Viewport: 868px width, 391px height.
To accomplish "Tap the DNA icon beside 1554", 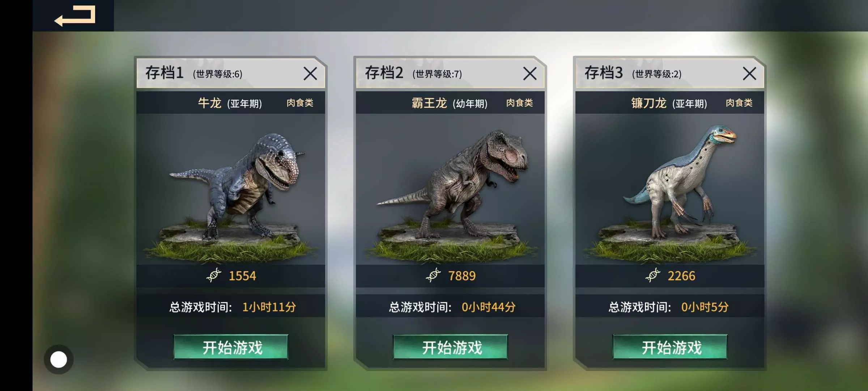I will [x=214, y=276].
